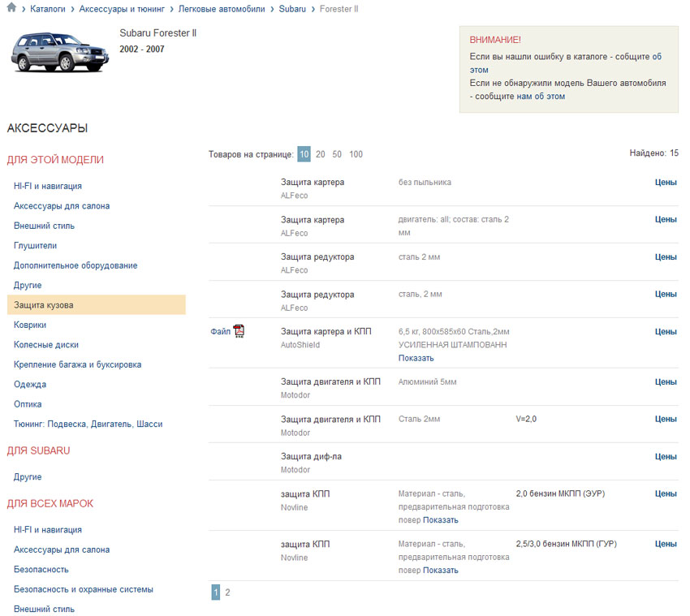Open the Глушители category
The height and width of the screenshot is (616, 690).
35,245
